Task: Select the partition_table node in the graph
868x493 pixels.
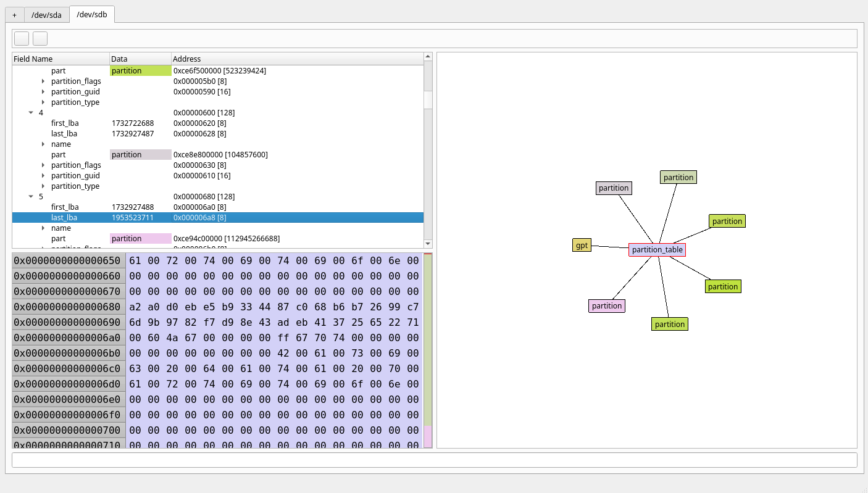Action: click(657, 250)
